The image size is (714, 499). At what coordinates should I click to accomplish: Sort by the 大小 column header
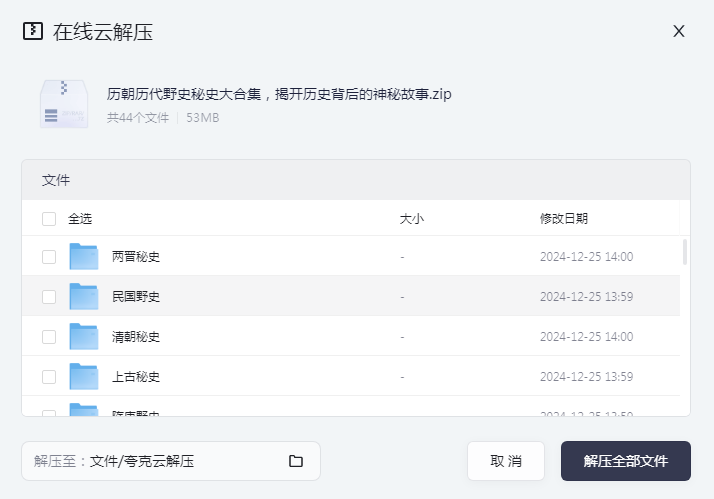[411, 219]
